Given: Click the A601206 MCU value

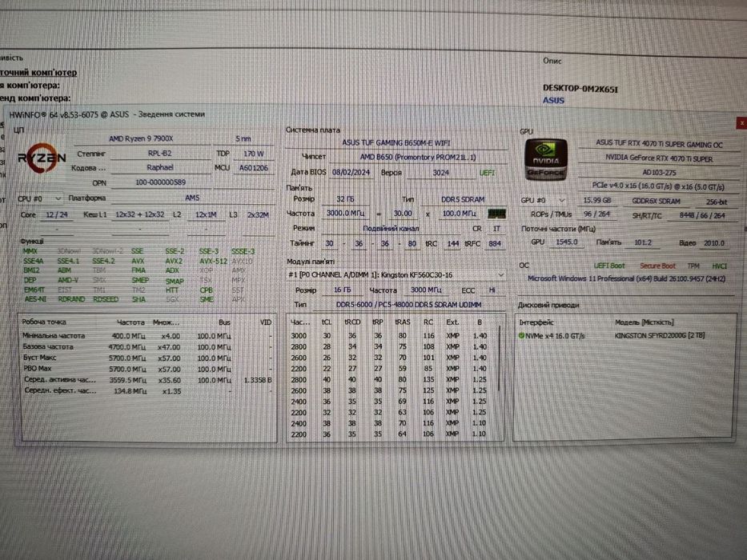Looking at the screenshot, I should (254, 168).
